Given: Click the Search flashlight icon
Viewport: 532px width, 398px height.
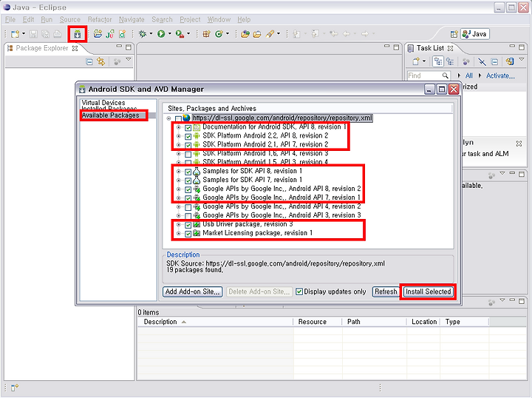Looking at the screenshot, I should coord(270,34).
